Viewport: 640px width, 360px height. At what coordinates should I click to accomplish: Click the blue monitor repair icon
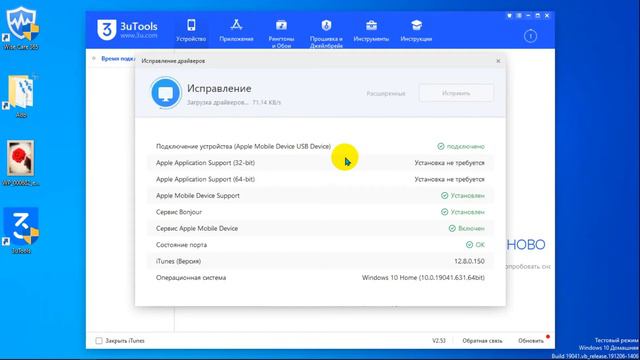[x=166, y=93]
